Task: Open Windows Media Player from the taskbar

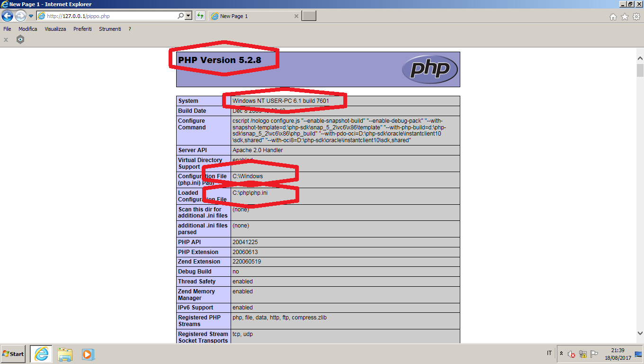Action: coord(88,354)
